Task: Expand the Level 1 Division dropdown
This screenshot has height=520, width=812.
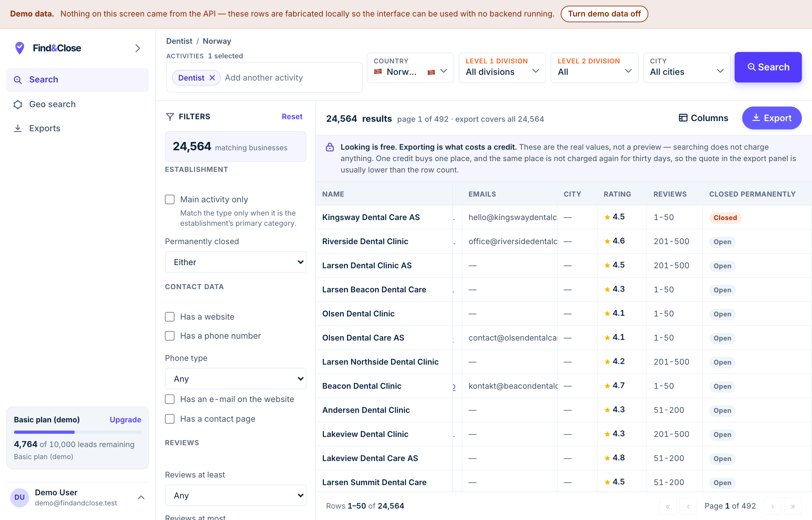Action: (502, 68)
